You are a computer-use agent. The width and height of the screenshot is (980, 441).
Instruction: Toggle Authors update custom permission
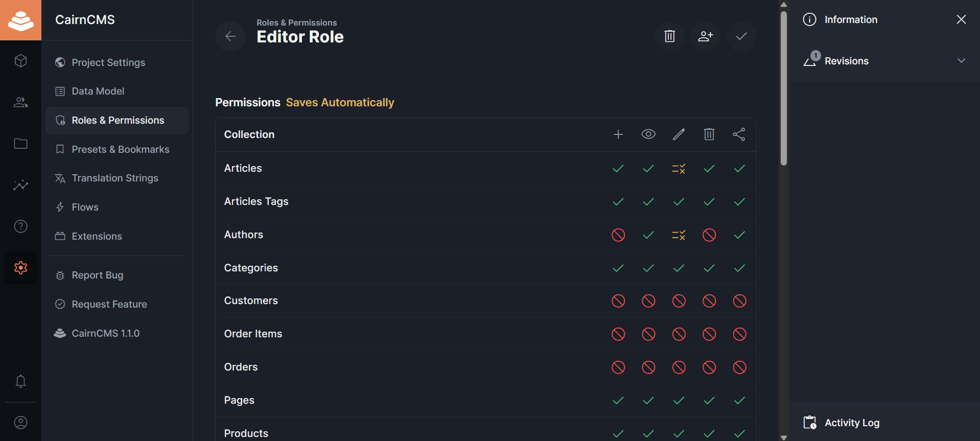(x=679, y=235)
